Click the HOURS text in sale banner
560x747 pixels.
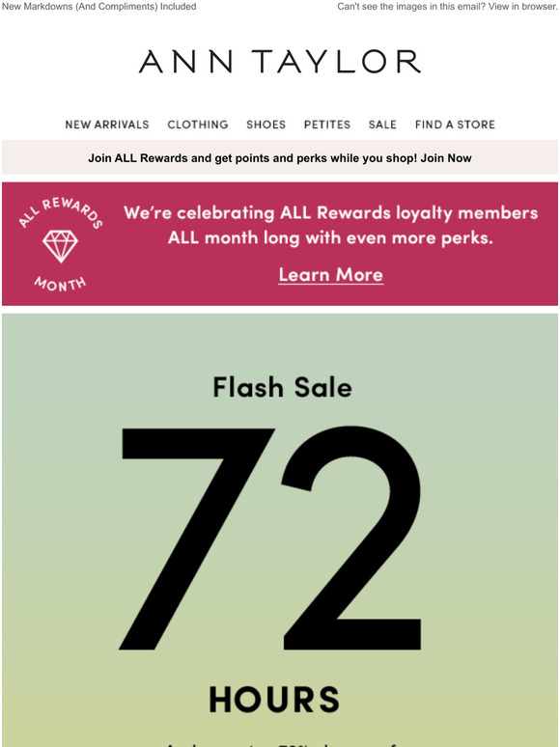[274, 700]
